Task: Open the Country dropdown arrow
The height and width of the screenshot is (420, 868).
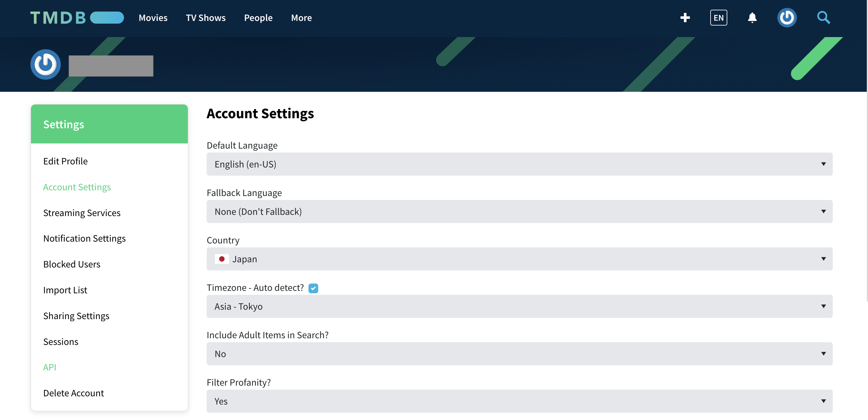Action: coord(823,259)
